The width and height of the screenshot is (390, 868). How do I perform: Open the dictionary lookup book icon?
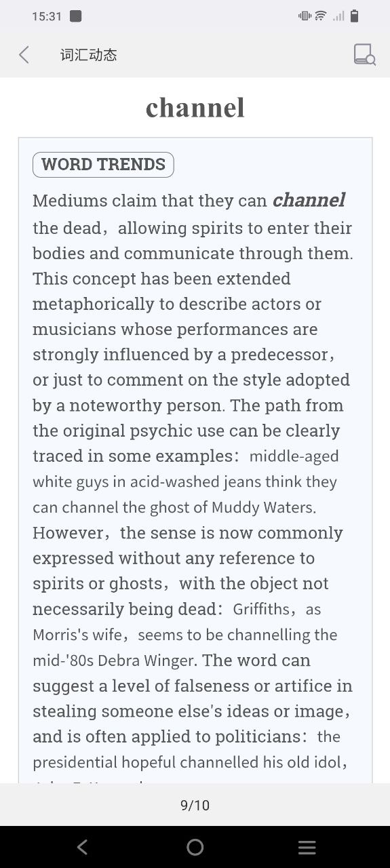365,55
